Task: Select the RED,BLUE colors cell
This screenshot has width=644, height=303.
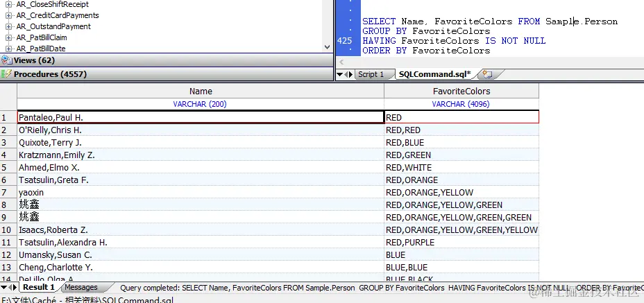Action: click(x=461, y=142)
